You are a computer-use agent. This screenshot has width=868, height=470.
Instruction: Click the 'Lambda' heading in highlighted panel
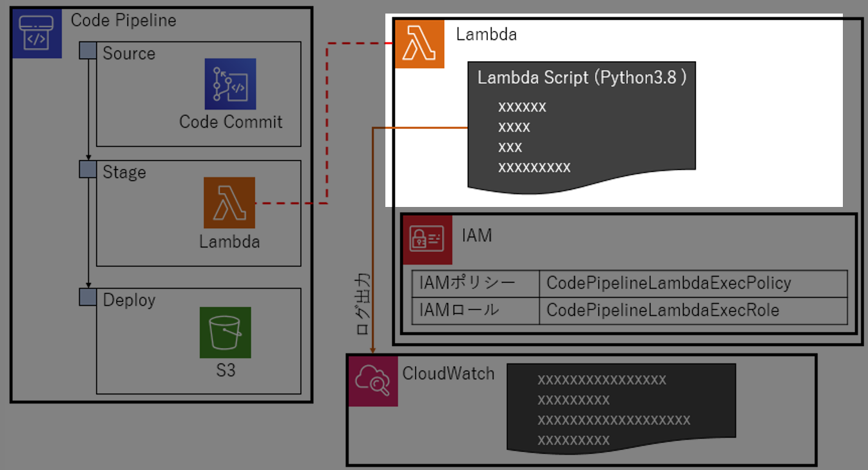click(x=487, y=34)
